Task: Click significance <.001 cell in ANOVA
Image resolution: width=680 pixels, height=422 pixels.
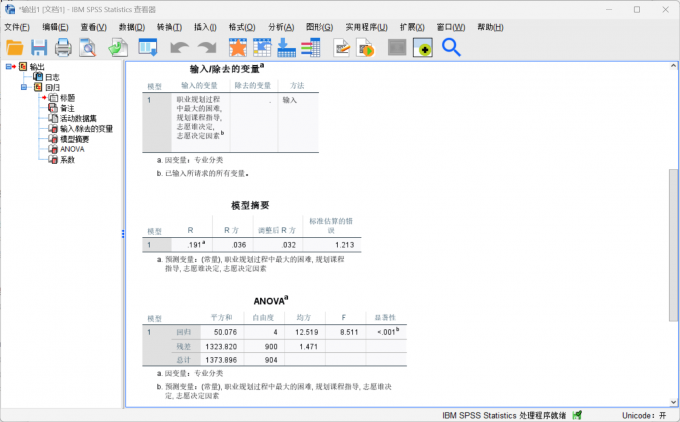Action: coord(388,332)
